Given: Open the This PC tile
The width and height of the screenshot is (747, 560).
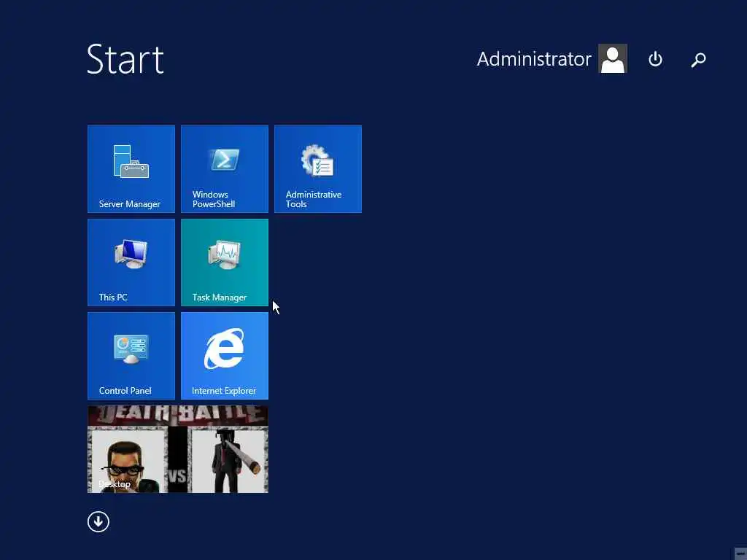Looking at the screenshot, I should pos(131,262).
